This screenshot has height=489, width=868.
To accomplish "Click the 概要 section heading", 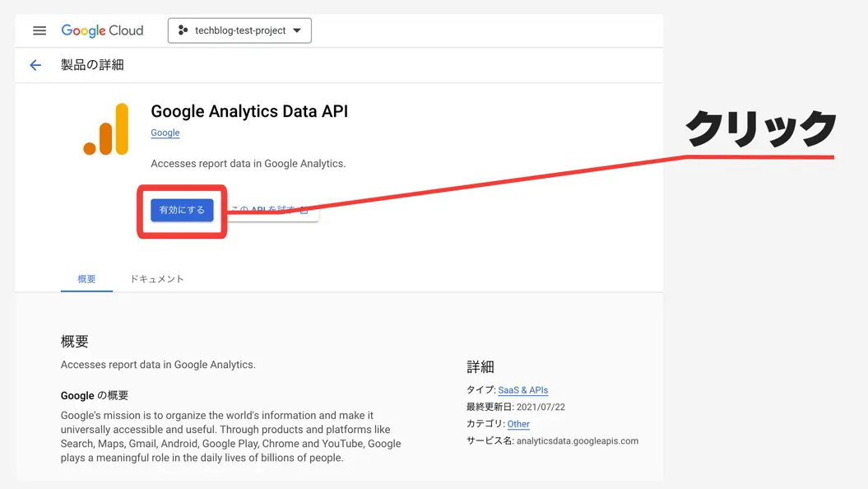I will tap(75, 341).
